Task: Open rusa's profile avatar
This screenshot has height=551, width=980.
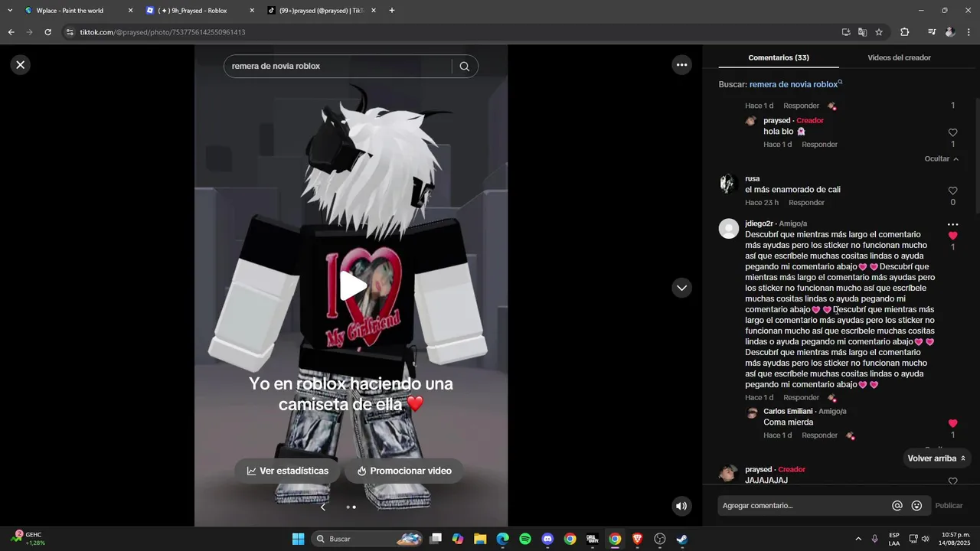Action: point(728,183)
